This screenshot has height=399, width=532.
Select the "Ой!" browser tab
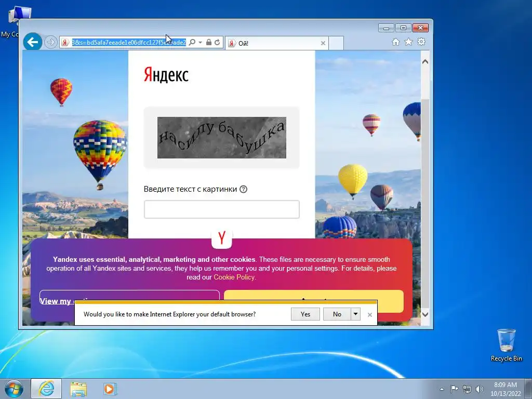pos(276,43)
